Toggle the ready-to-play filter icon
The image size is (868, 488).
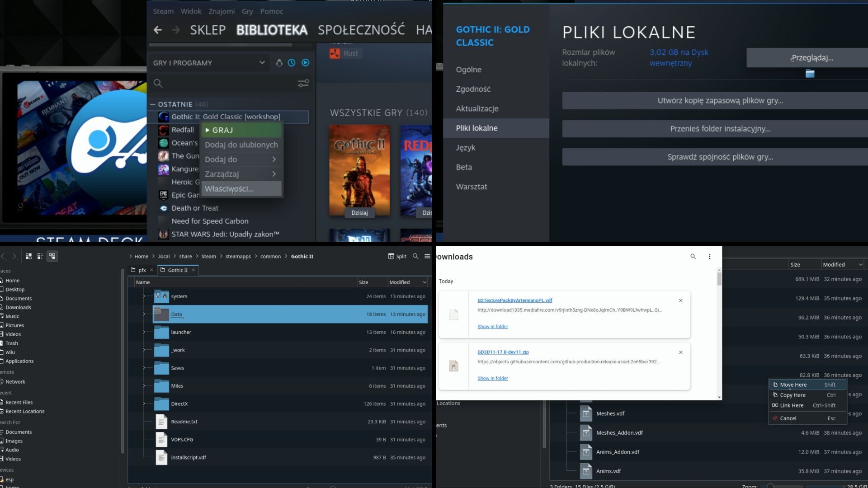(306, 63)
